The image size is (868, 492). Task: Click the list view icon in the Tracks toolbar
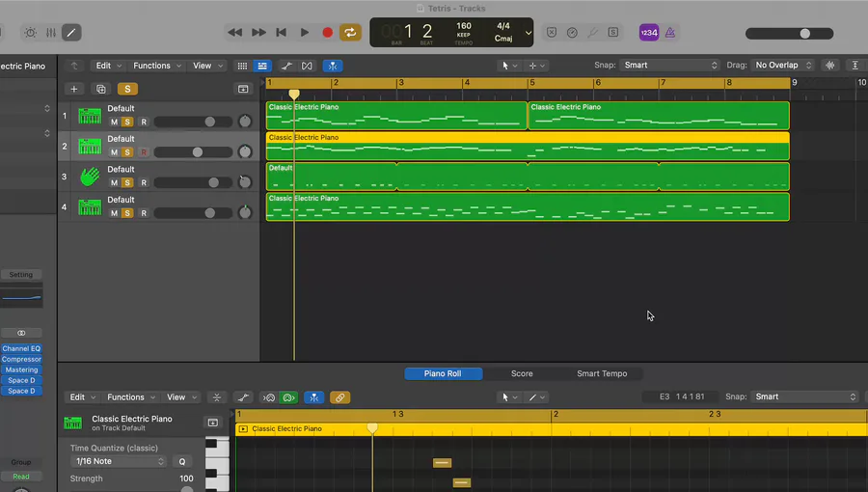[x=261, y=66]
